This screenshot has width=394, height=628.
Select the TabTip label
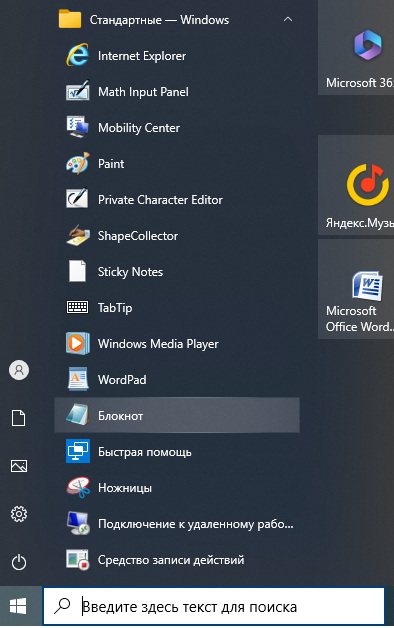tap(115, 308)
